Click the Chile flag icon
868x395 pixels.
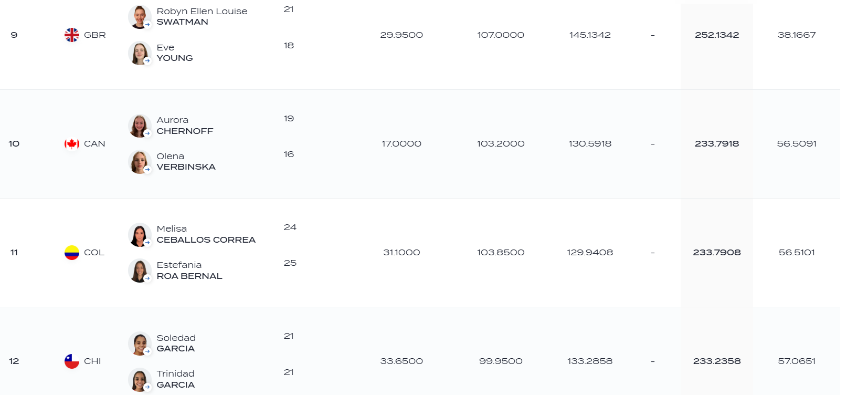point(72,361)
